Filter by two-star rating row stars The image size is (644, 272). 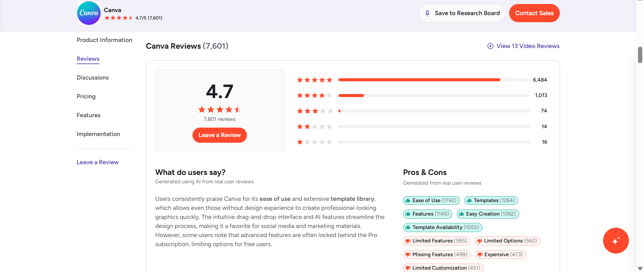tap(315, 127)
